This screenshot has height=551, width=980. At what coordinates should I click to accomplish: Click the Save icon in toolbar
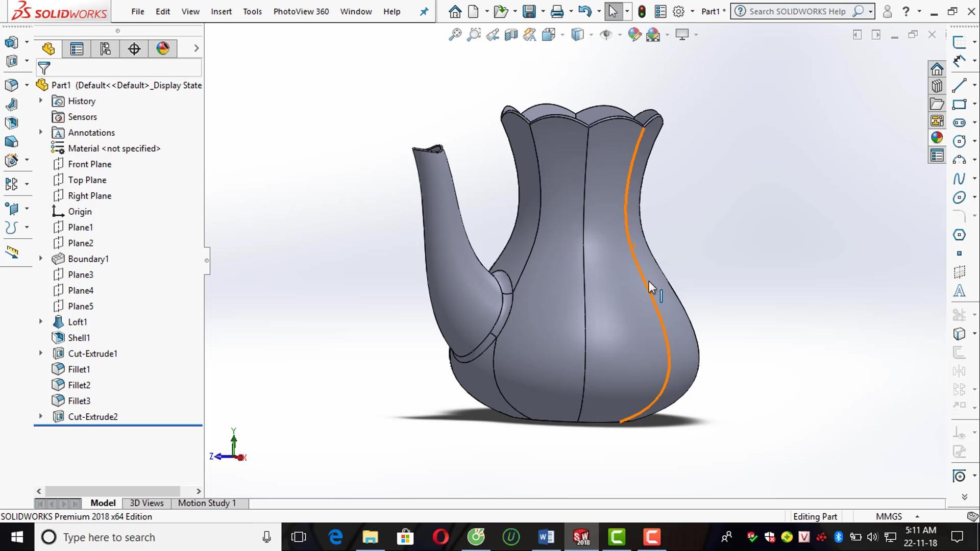coord(529,11)
